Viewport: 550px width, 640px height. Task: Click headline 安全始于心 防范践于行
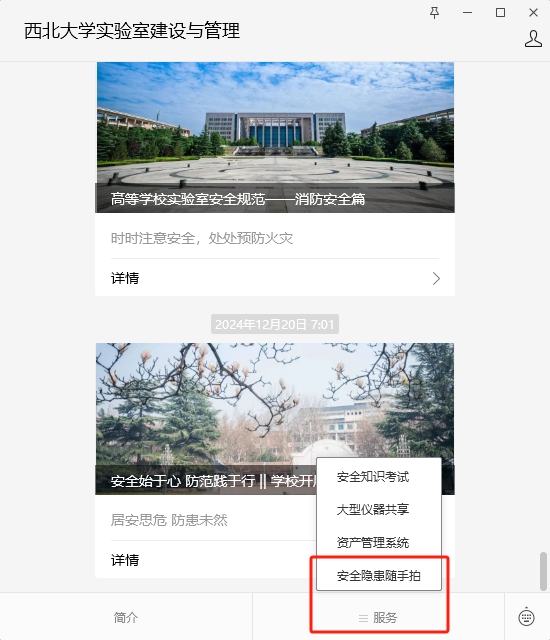coord(183,481)
